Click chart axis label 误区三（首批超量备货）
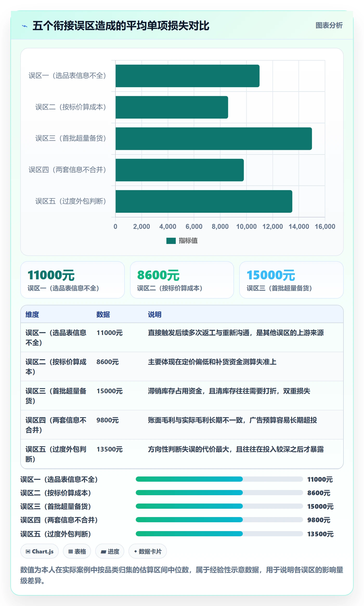This screenshot has height=606, width=364. (71, 138)
